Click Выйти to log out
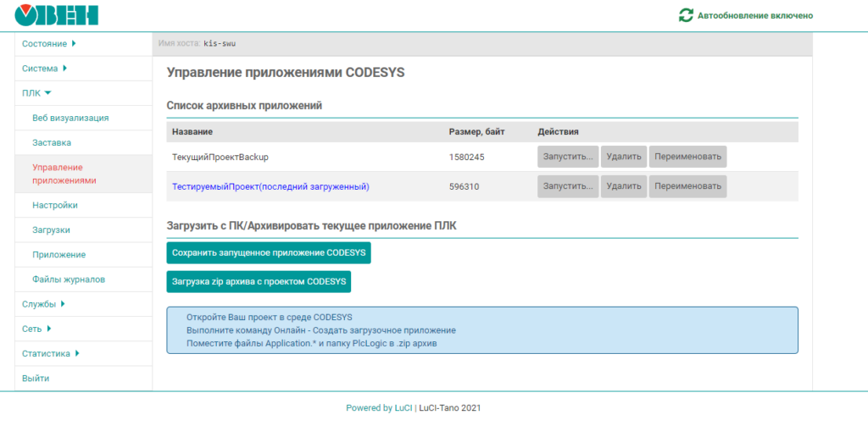The height and width of the screenshot is (426, 868). click(x=36, y=378)
